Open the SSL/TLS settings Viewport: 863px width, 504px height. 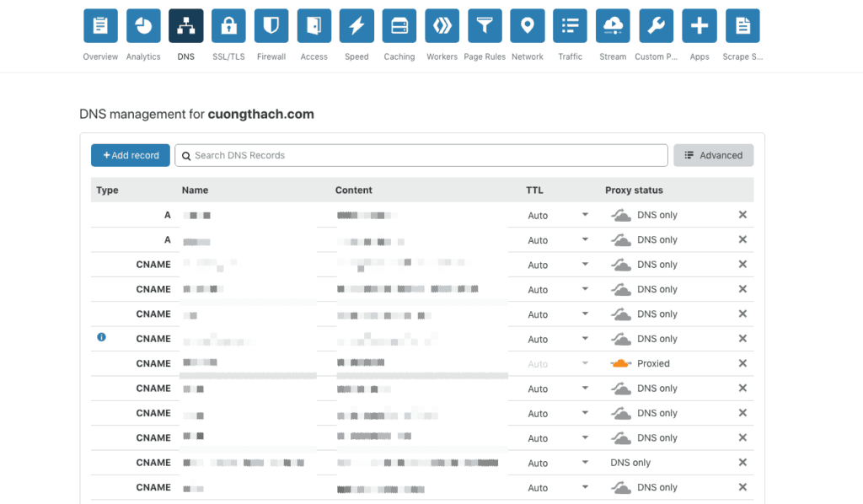pos(228,25)
